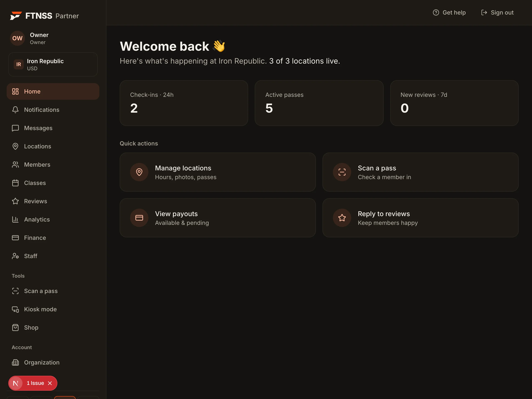Open the Manage locations quick action title

pos(183,168)
